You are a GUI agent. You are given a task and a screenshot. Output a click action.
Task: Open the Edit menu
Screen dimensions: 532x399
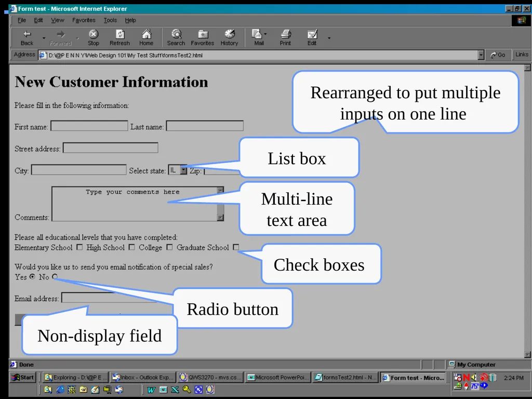pos(38,20)
